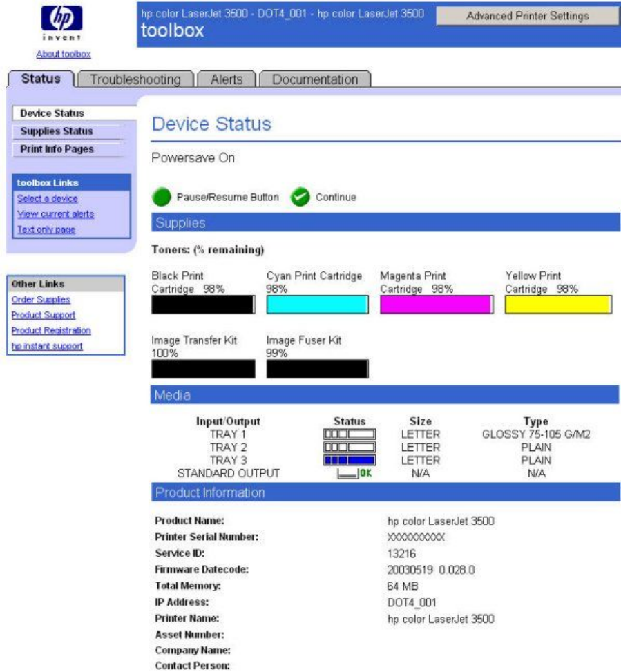
Task: Switch to the Troubleshooting tab
Action: coord(135,79)
